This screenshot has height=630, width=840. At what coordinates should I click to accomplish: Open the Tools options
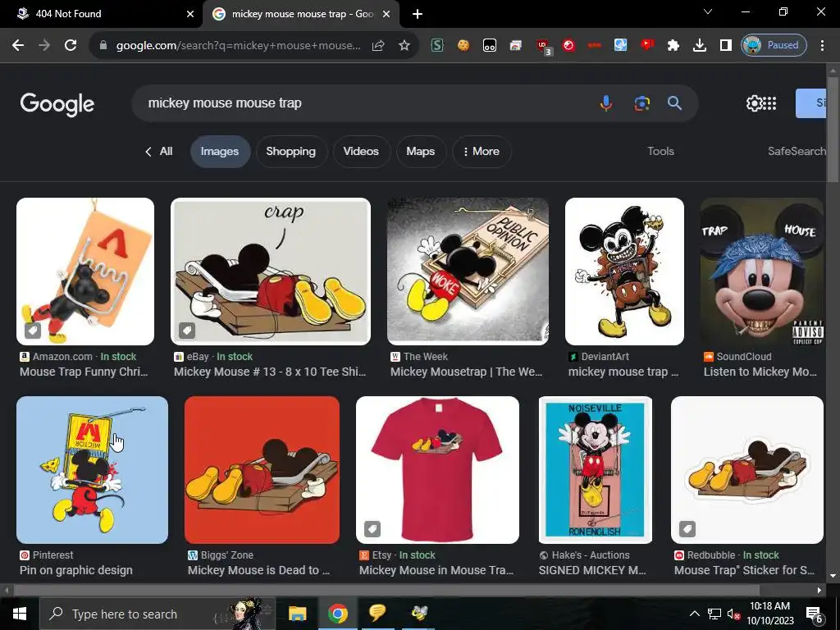tap(660, 152)
